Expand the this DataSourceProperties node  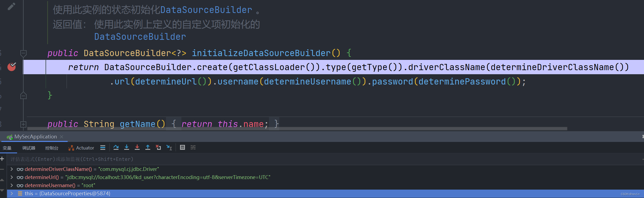coord(12,193)
